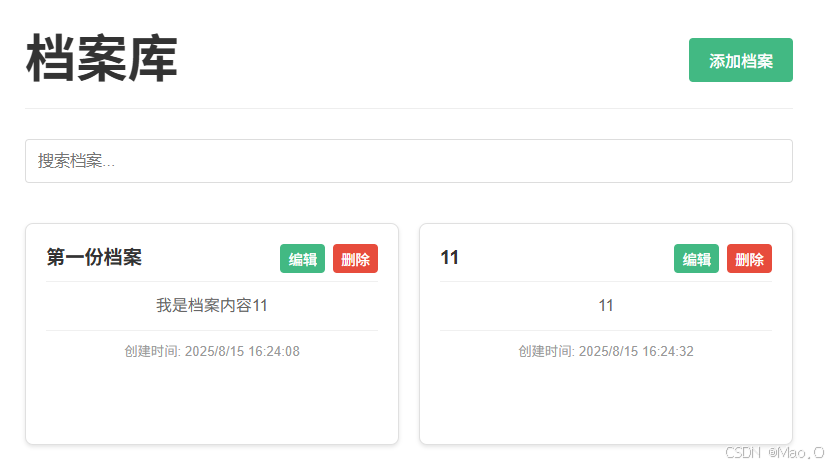The width and height of the screenshot is (836, 468).
Task: Select the 档案库 page heading
Action: pos(101,59)
